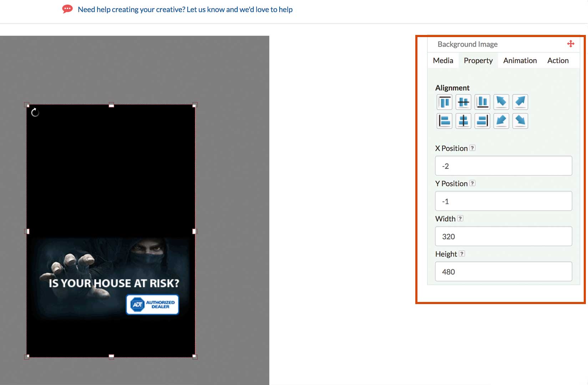Snap element to bottom-right corner arrow

pyautogui.click(x=520, y=121)
